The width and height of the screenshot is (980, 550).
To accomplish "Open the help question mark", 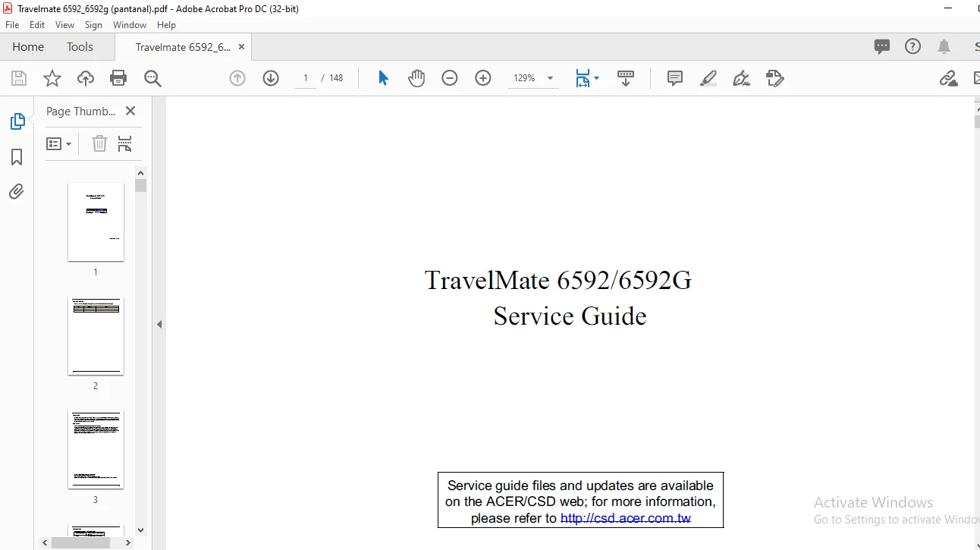I will point(913,46).
